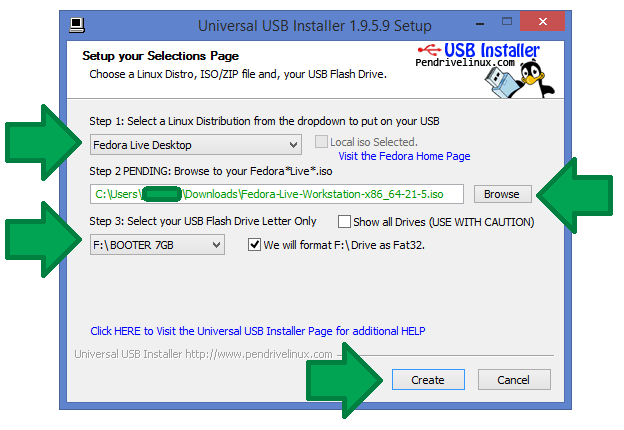
Task: Click the footer pendrivelinux.com text
Action: [x=203, y=354]
